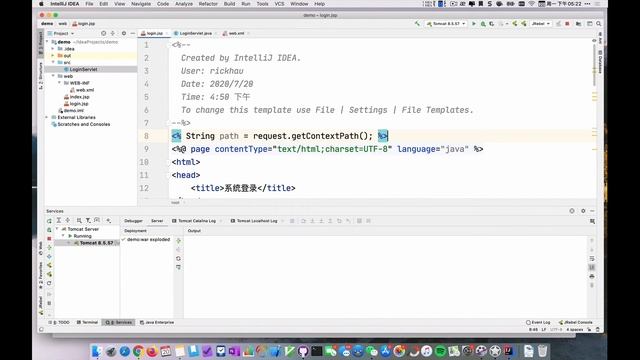Open the Project view selector dropdown

[61, 33]
